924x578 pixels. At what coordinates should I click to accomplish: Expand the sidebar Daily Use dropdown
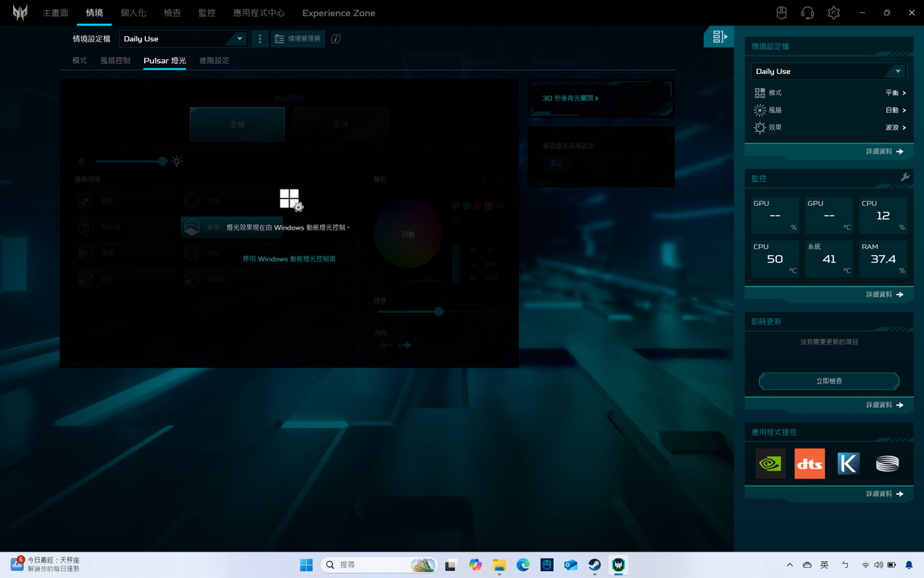pyautogui.click(x=829, y=71)
